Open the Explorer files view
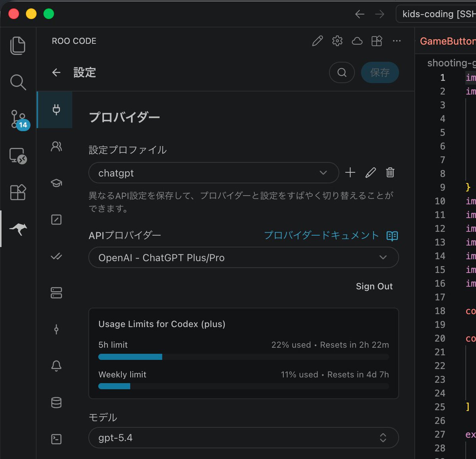This screenshot has width=476, height=459. pos(18,46)
